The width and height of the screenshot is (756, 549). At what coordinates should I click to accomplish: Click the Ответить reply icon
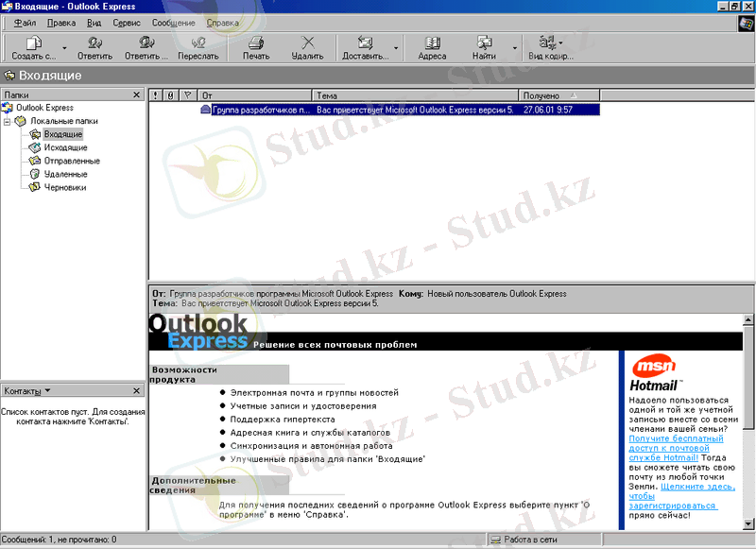[94, 43]
